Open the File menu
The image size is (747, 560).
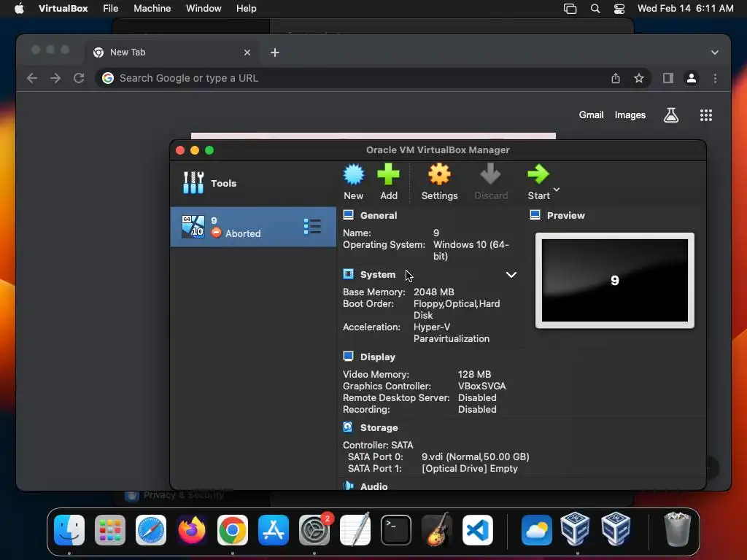click(x=111, y=9)
